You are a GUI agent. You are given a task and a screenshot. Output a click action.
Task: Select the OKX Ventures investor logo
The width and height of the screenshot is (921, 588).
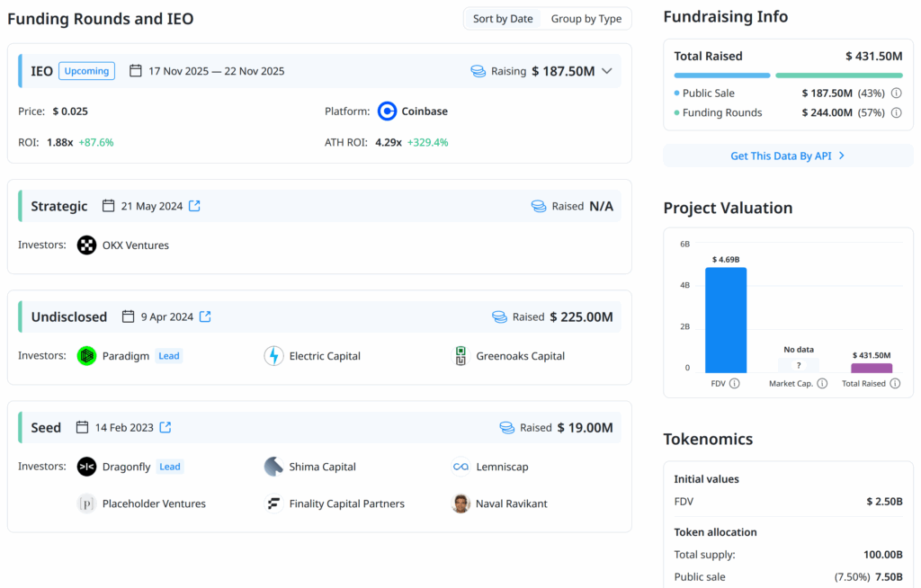[86, 245]
